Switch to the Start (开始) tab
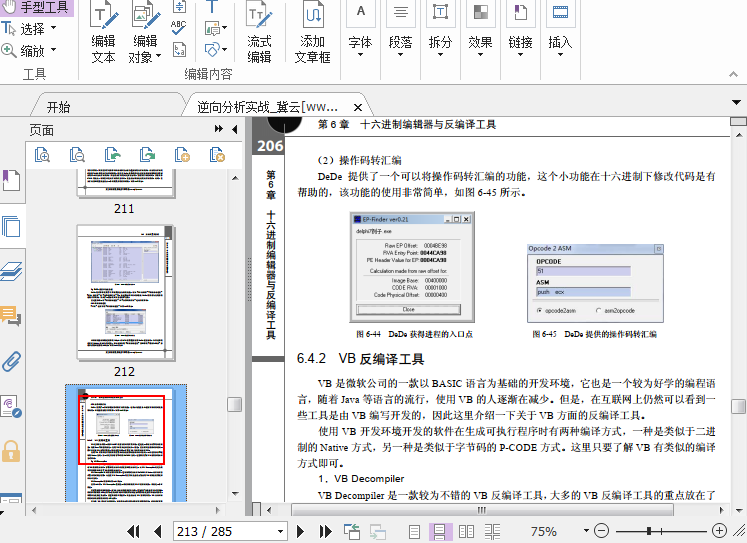The width and height of the screenshot is (747, 543). (x=58, y=107)
